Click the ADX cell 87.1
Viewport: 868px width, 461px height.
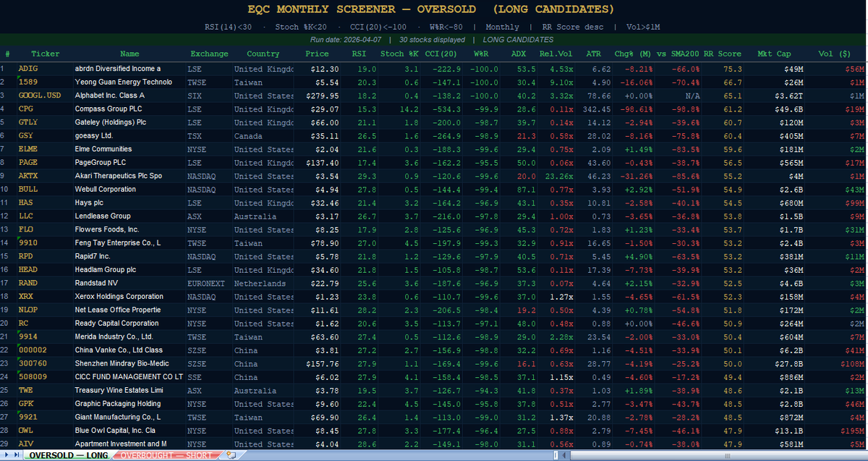pyautogui.click(x=519, y=189)
